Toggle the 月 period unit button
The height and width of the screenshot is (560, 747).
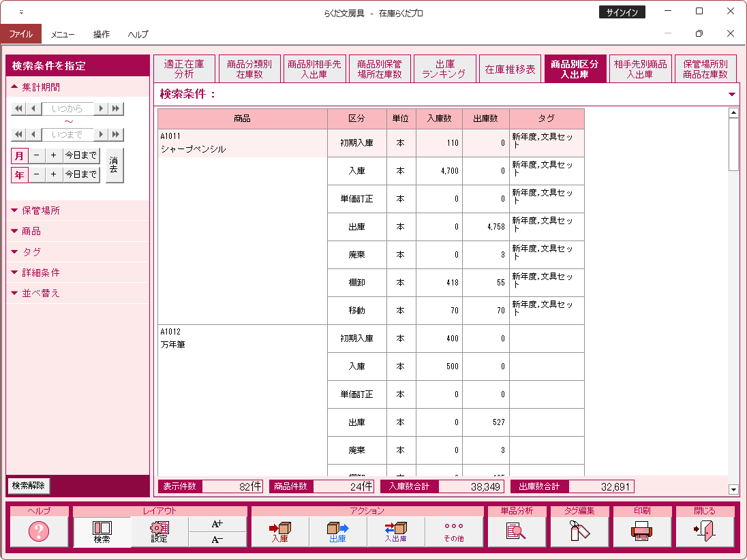[x=19, y=156]
